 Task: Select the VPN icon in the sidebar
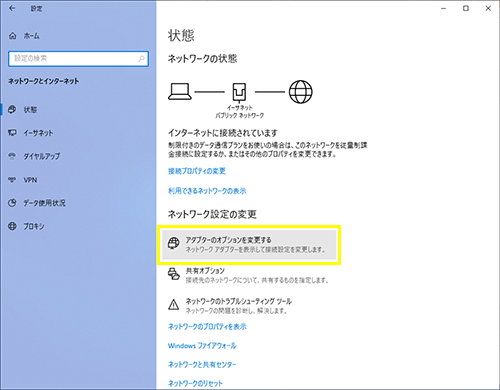pyautogui.click(x=12, y=180)
